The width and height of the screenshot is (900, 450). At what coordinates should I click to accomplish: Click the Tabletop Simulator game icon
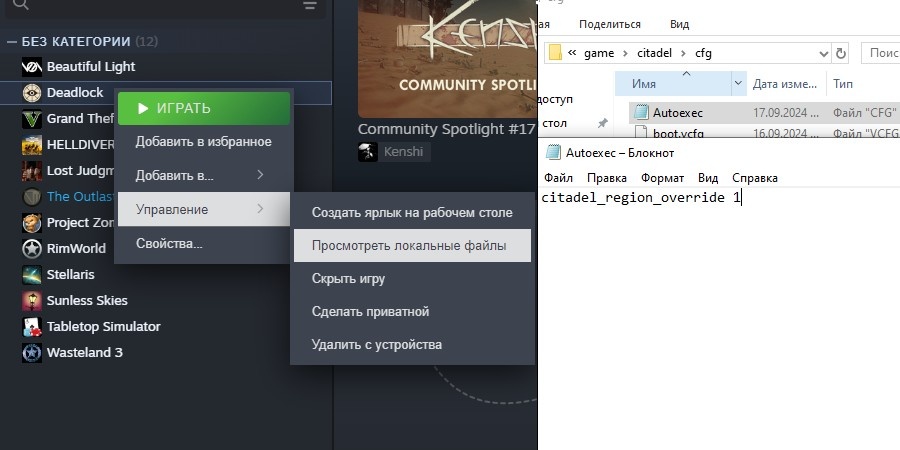(x=32, y=327)
